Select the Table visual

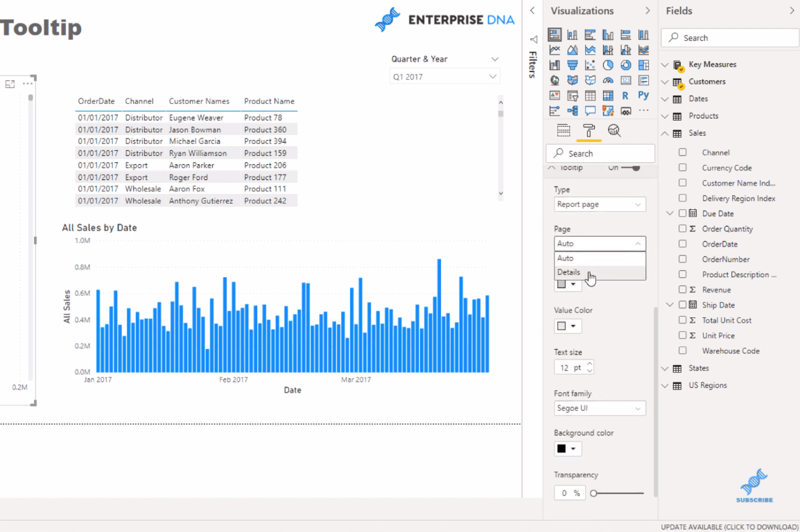pyautogui.click(x=591, y=96)
